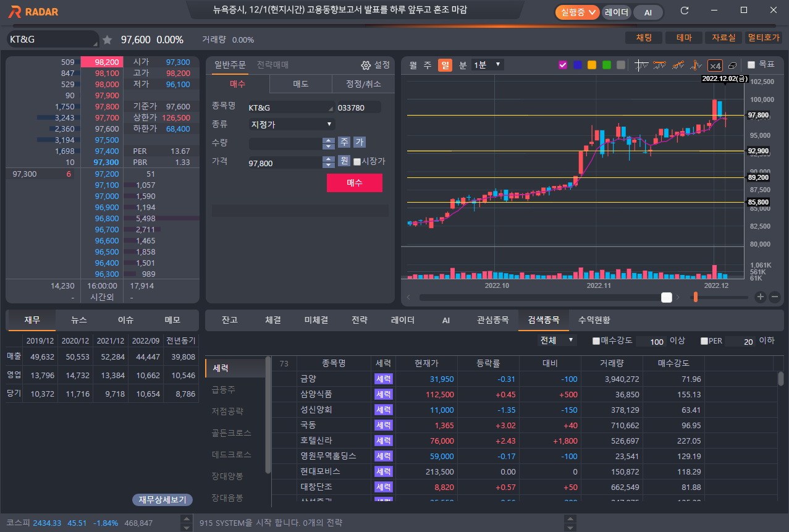Click the eraser icon on chart toolbar

click(x=732, y=65)
